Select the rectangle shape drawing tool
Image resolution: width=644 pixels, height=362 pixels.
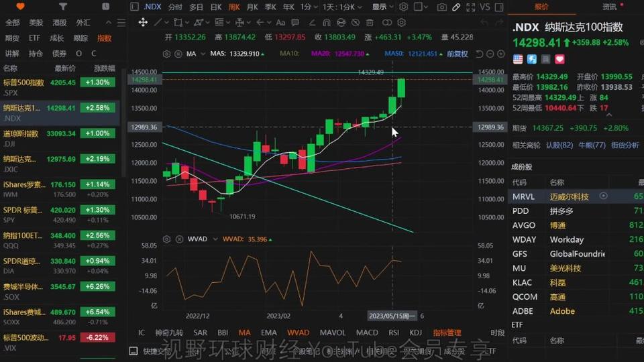point(178,23)
